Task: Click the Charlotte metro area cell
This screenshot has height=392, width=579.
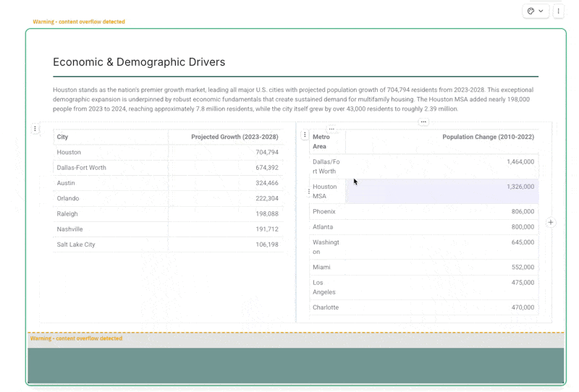Action: pos(326,308)
